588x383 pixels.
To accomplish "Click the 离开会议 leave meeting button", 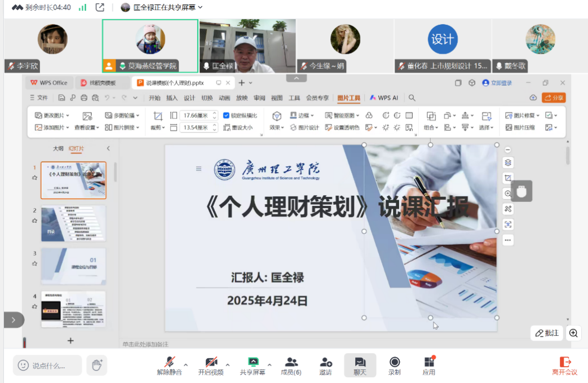I will coord(564,365).
